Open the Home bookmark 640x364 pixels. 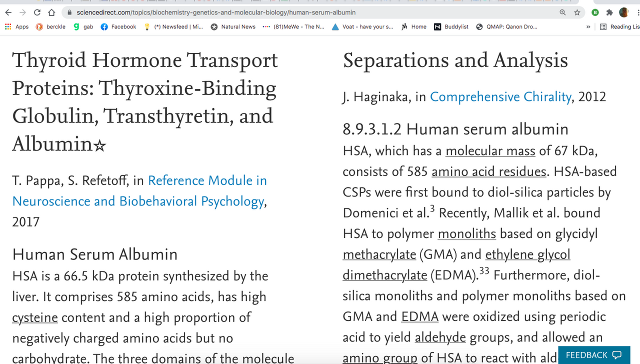tap(413, 26)
